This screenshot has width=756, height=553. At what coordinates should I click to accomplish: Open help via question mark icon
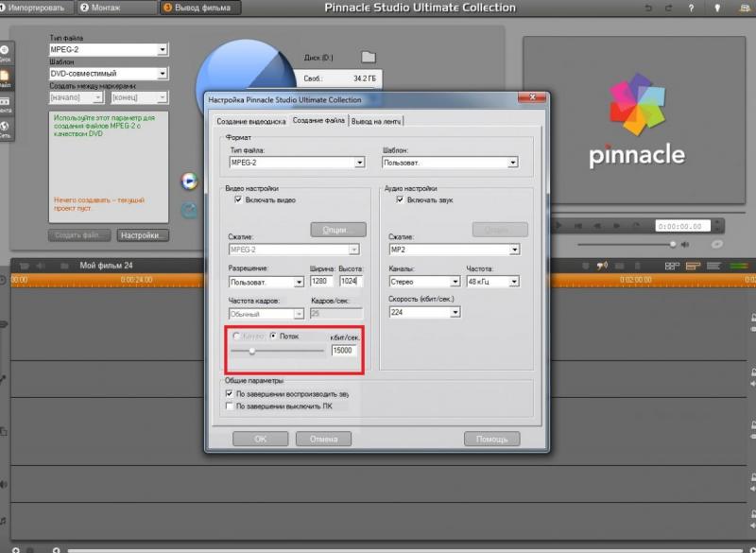tap(691, 9)
